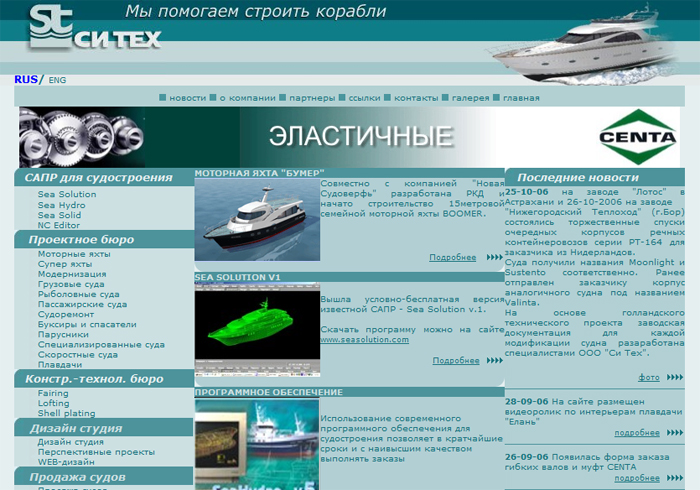
Task: Select Моторные яхты category
Action: click(x=74, y=254)
